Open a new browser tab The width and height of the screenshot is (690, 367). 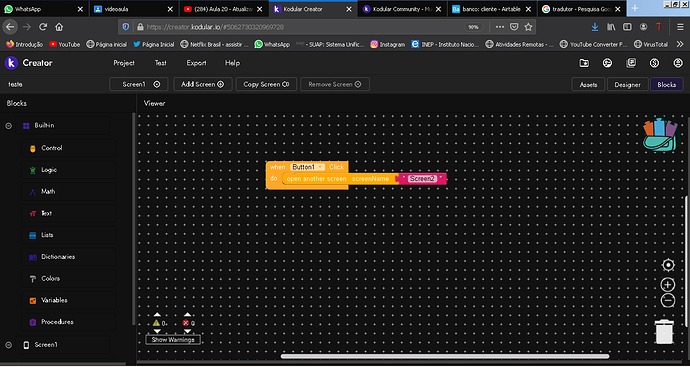pyautogui.click(x=635, y=9)
